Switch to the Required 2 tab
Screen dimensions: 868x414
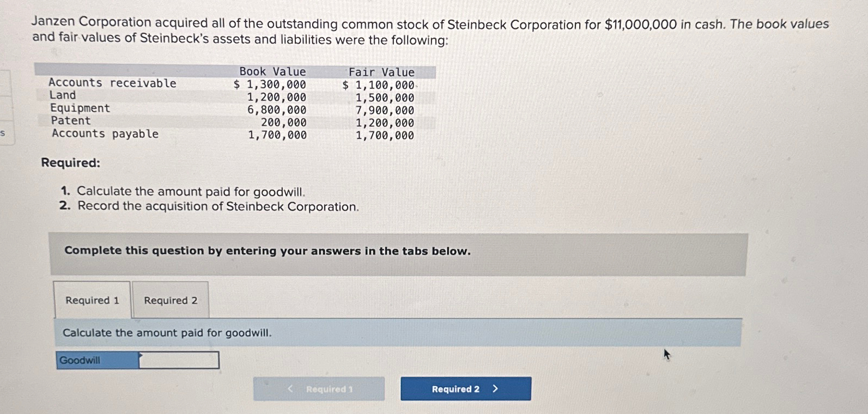tap(171, 300)
